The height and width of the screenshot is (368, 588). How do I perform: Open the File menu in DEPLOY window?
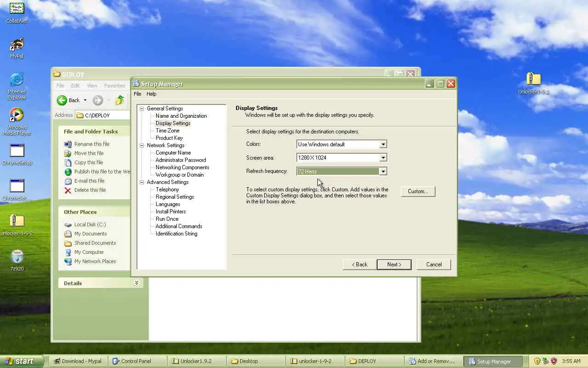coord(60,86)
